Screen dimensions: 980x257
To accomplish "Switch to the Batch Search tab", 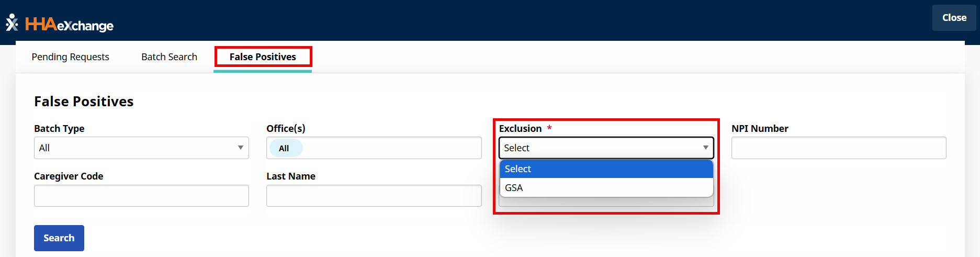I will (x=169, y=57).
